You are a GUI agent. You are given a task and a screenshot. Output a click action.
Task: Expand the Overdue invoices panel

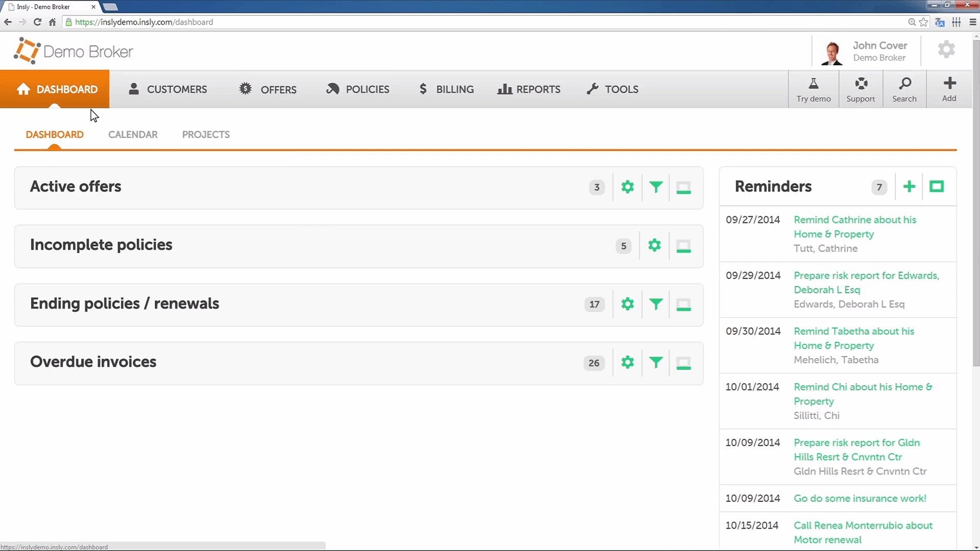(x=683, y=363)
